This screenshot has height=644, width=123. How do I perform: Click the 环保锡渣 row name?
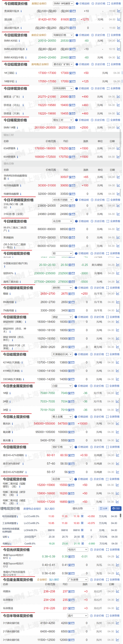click(8, 608)
